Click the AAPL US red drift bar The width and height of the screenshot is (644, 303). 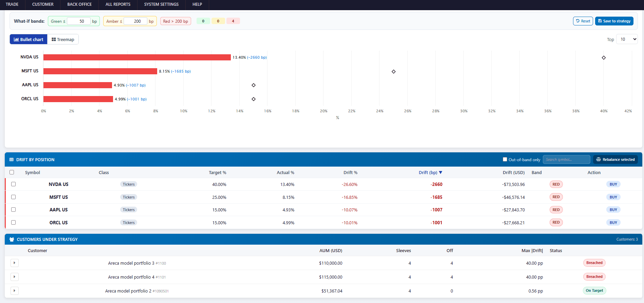click(78, 85)
